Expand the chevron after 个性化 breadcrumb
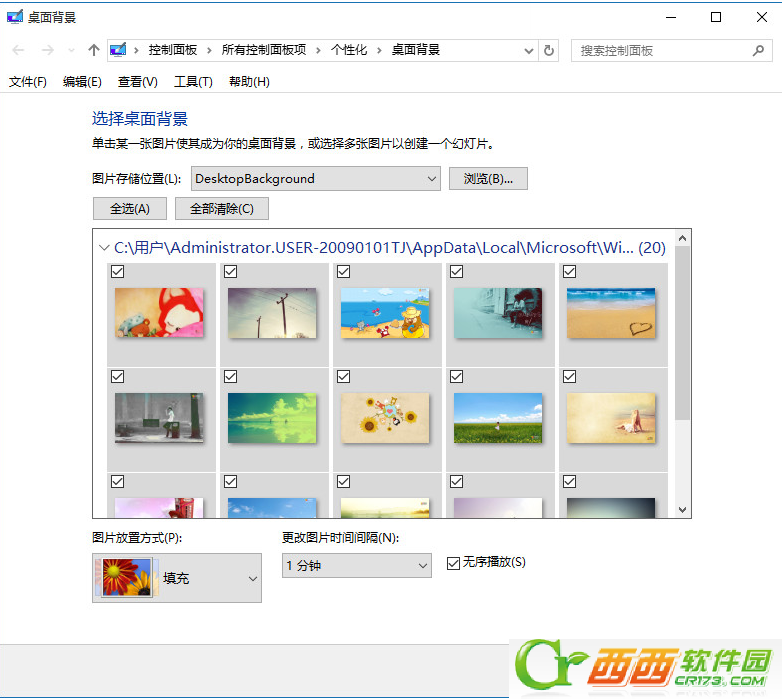 pyautogui.click(x=379, y=50)
